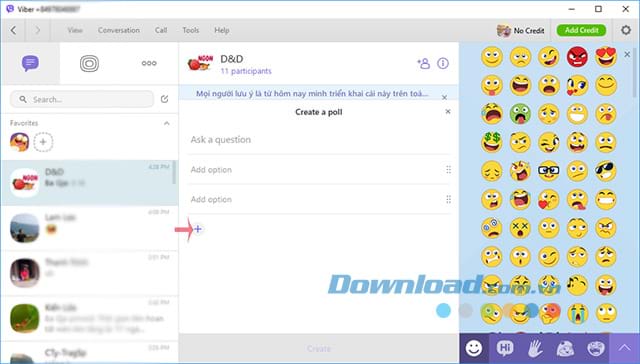Insert the sunglasses cool emoticon
This screenshot has width=640, height=364.
tap(606, 171)
